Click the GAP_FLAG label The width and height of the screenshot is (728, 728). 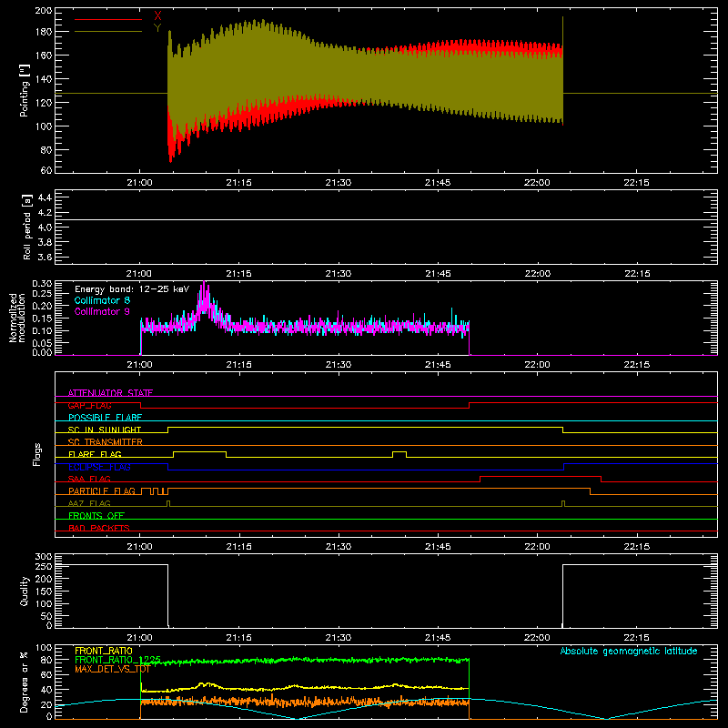[89, 405]
